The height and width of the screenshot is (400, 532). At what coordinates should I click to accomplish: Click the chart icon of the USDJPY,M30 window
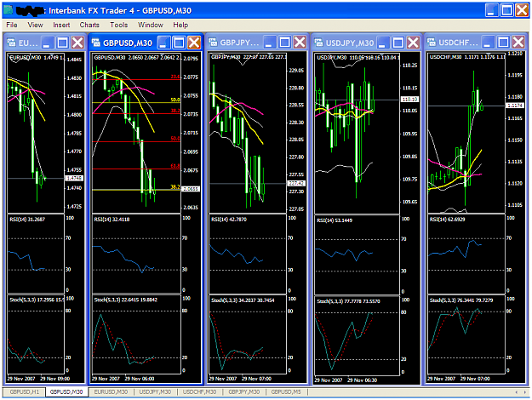[318, 43]
